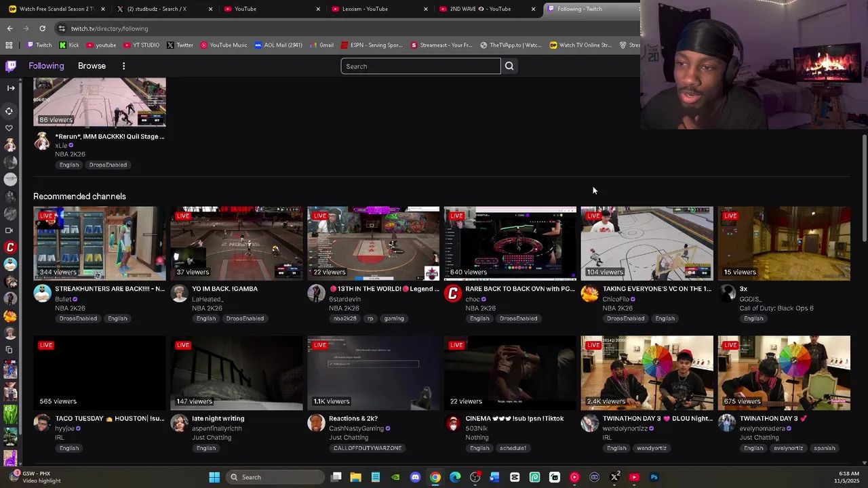Viewport: 868px width, 488px height.
Task: Go back with the browser back arrow
Action: pos(9,28)
